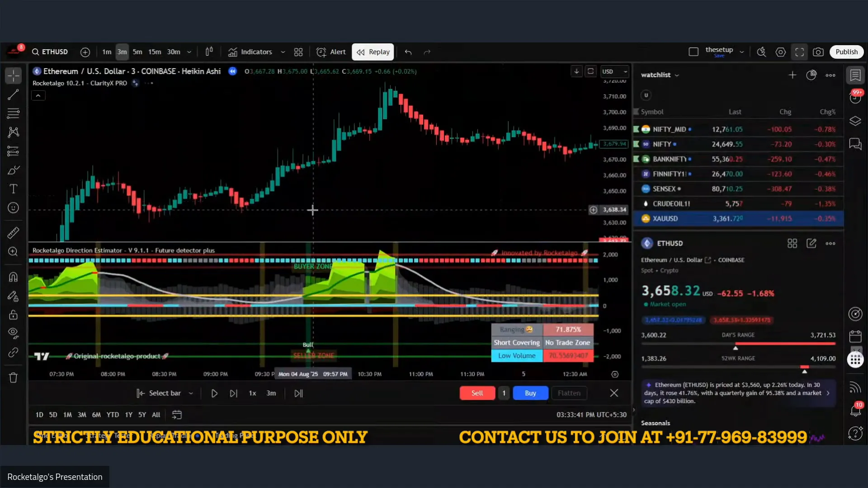Select CRUDEOIL1! in the watchlist
The width and height of the screenshot is (868, 488).
tap(738, 204)
